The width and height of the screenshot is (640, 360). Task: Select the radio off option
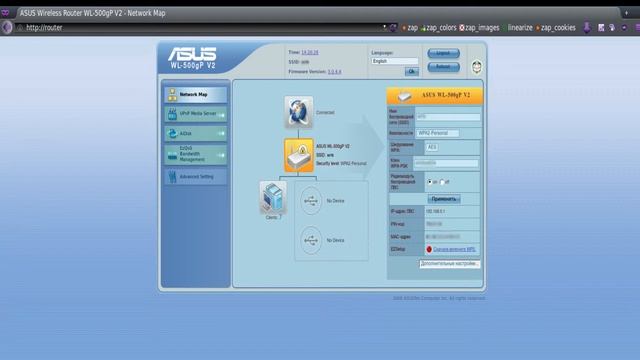click(442, 182)
